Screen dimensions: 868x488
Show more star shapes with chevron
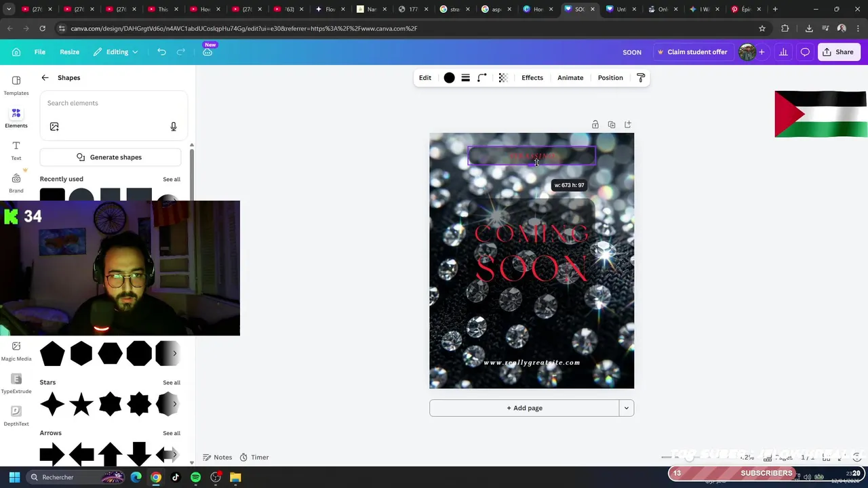coord(174,405)
